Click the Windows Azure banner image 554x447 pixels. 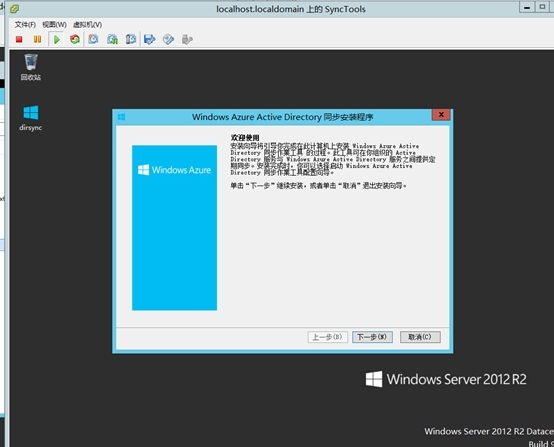(x=175, y=228)
